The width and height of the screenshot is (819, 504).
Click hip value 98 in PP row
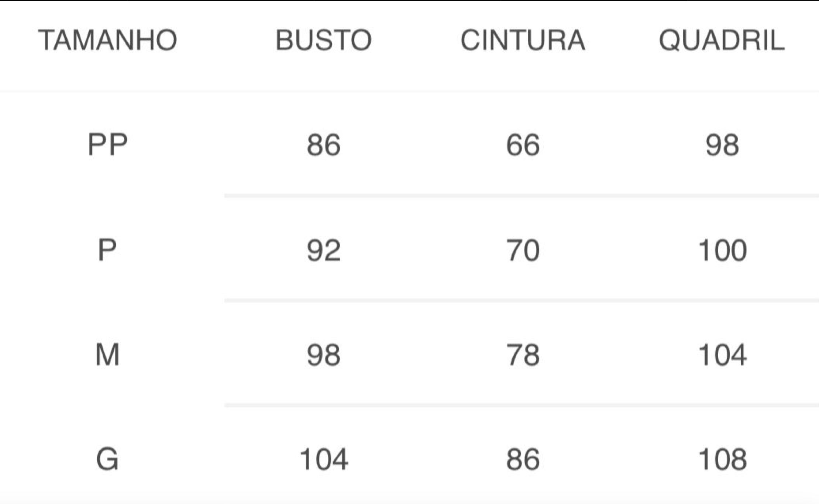click(722, 145)
